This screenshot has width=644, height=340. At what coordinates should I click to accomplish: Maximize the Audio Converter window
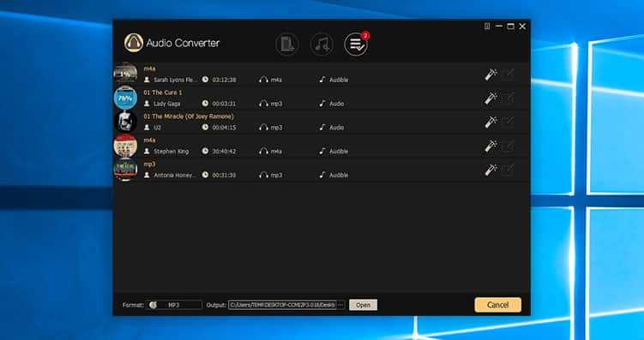pos(510,27)
